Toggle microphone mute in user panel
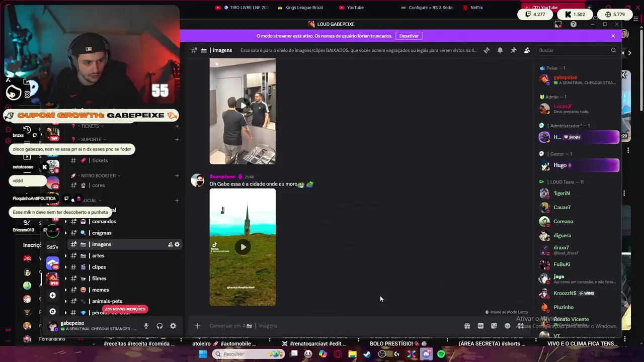This screenshot has height=362, width=644. (x=146, y=326)
